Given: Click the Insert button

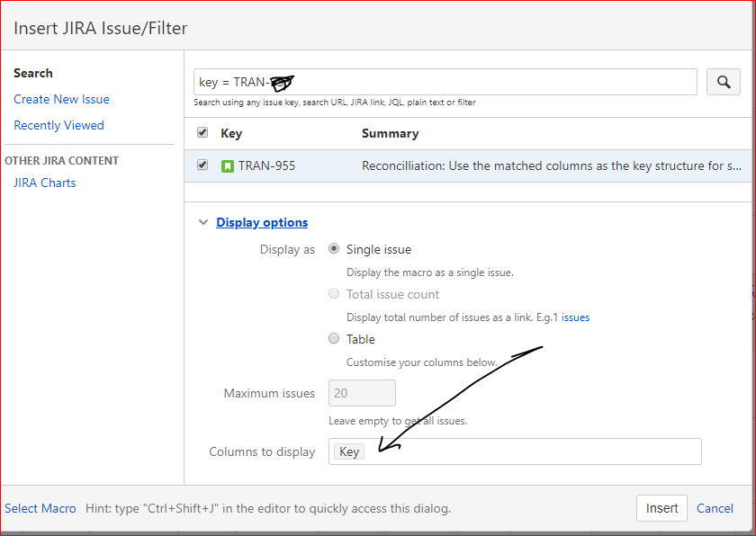Looking at the screenshot, I should tap(661, 508).
